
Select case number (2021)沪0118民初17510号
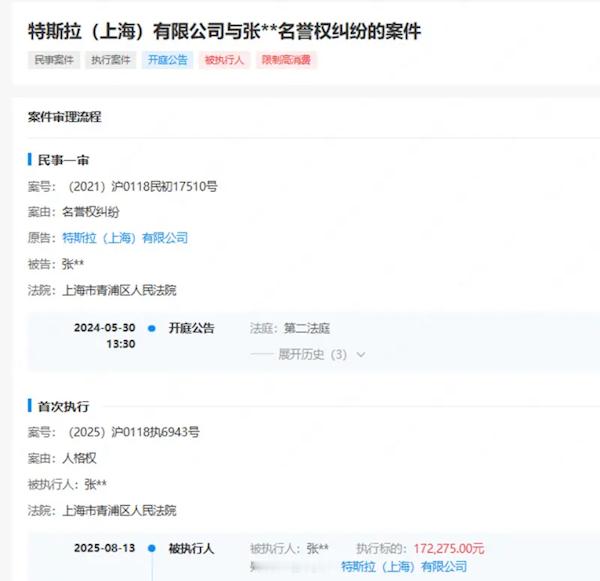click(x=143, y=187)
